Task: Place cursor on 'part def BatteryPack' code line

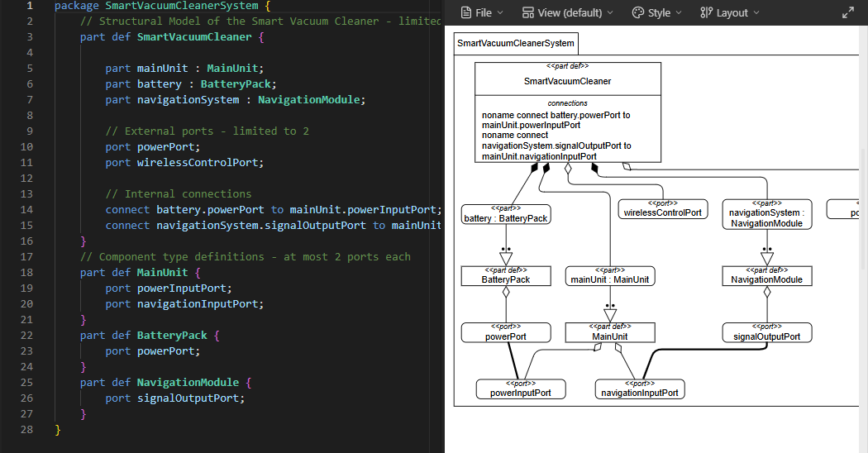Action: point(149,335)
